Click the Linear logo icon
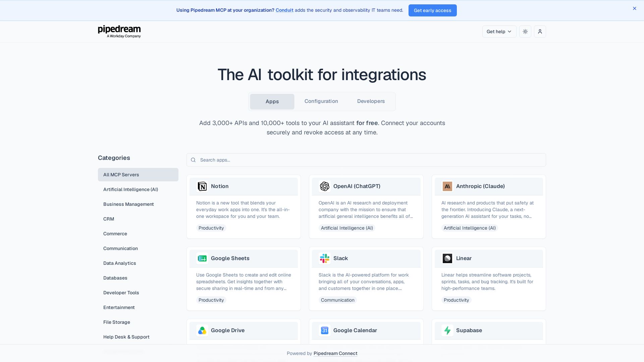 [x=447, y=258]
